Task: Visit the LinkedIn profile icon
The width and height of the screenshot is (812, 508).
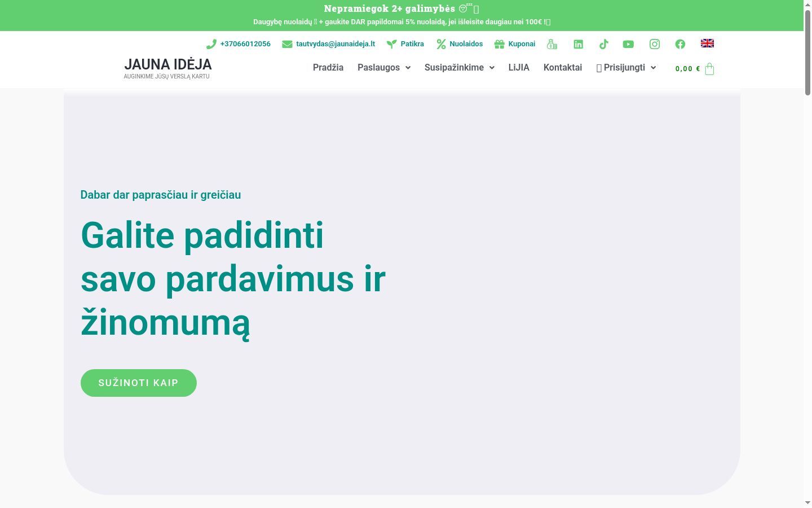Action: (578, 44)
